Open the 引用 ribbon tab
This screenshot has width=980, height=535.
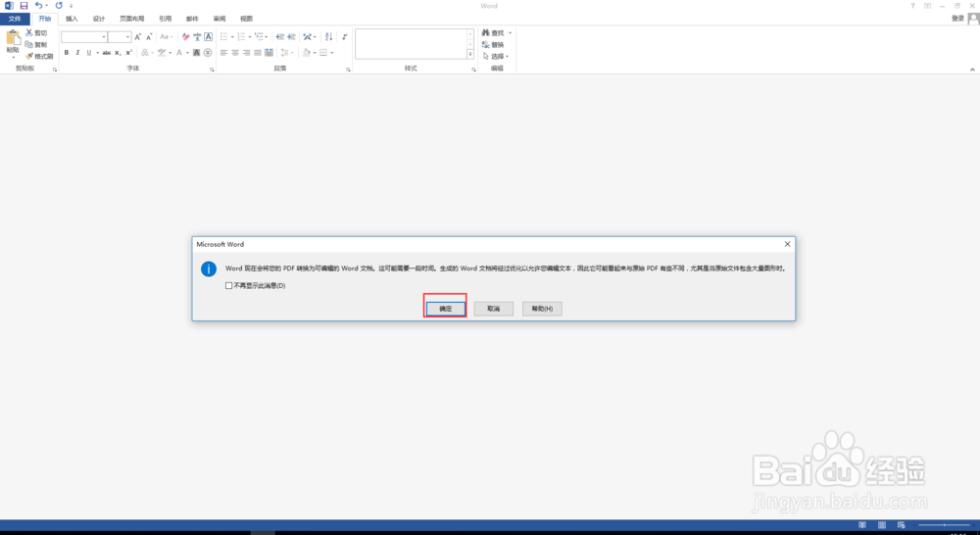pyautogui.click(x=165, y=19)
